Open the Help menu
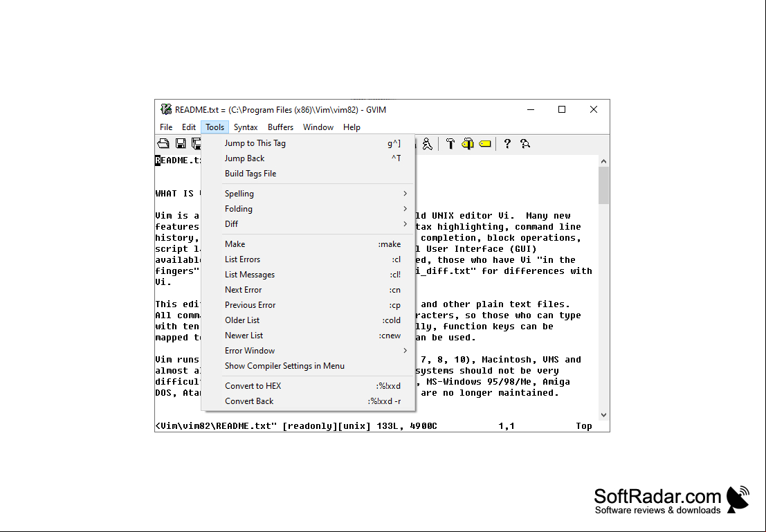Viewport: 766px width, 532px height. tap(352, 127)
